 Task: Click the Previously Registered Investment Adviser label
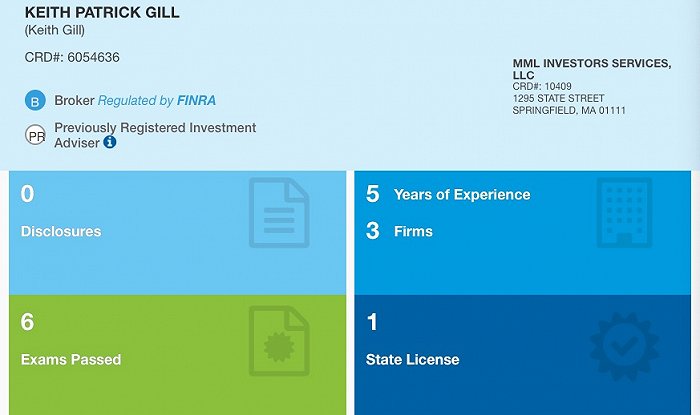click(155, 135)
